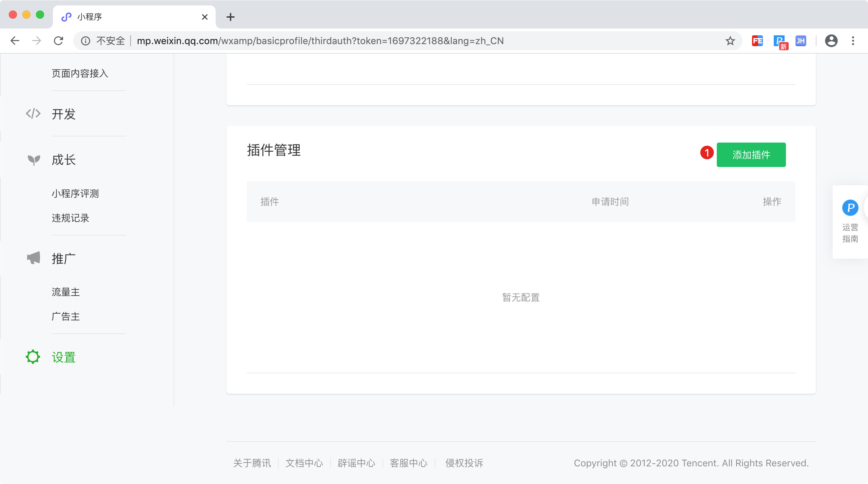Open Chrome three-dot menu

853,41
